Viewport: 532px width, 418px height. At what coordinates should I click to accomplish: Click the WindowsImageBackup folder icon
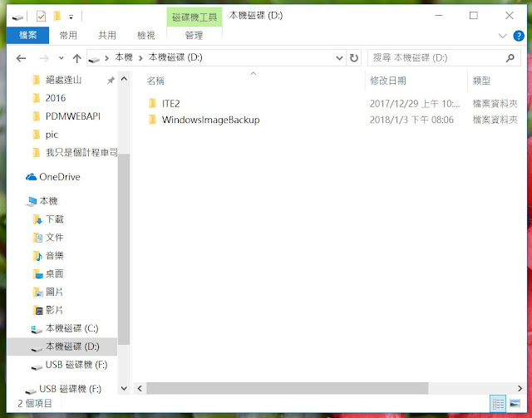click(x=152, y=120)
